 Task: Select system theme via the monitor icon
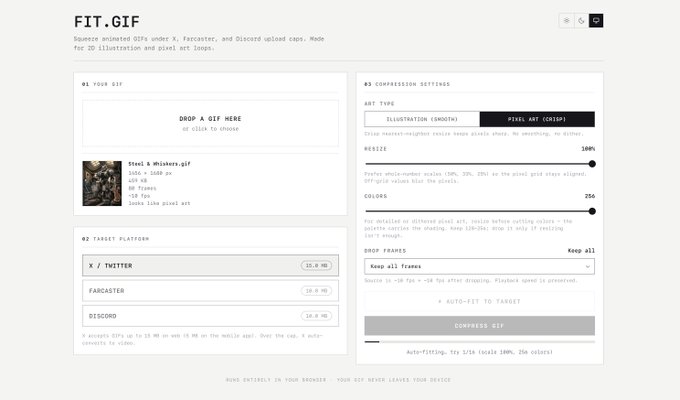pyautogui.click(x=596, y=20)
